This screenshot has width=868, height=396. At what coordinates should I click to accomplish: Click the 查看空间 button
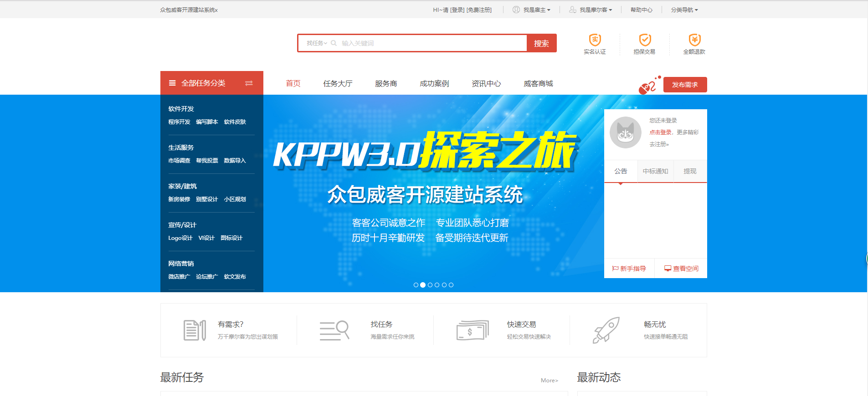[x=681, y=269]
